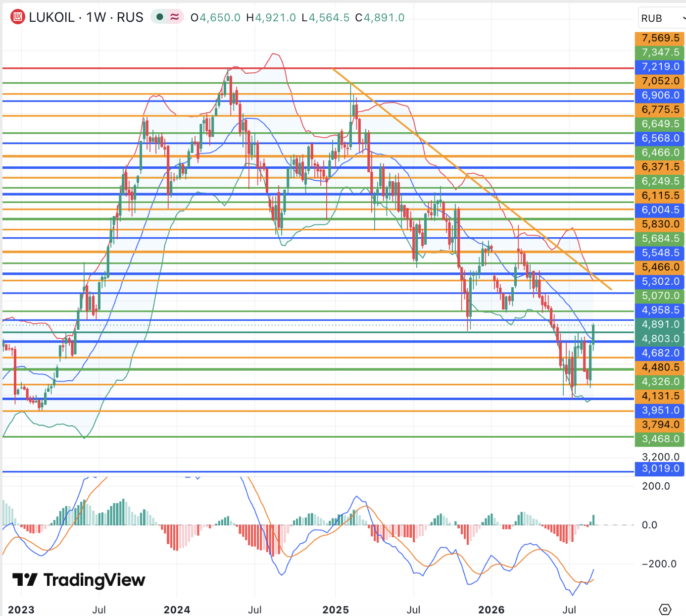Click the current price label 4,891.0

click(660, 325)
